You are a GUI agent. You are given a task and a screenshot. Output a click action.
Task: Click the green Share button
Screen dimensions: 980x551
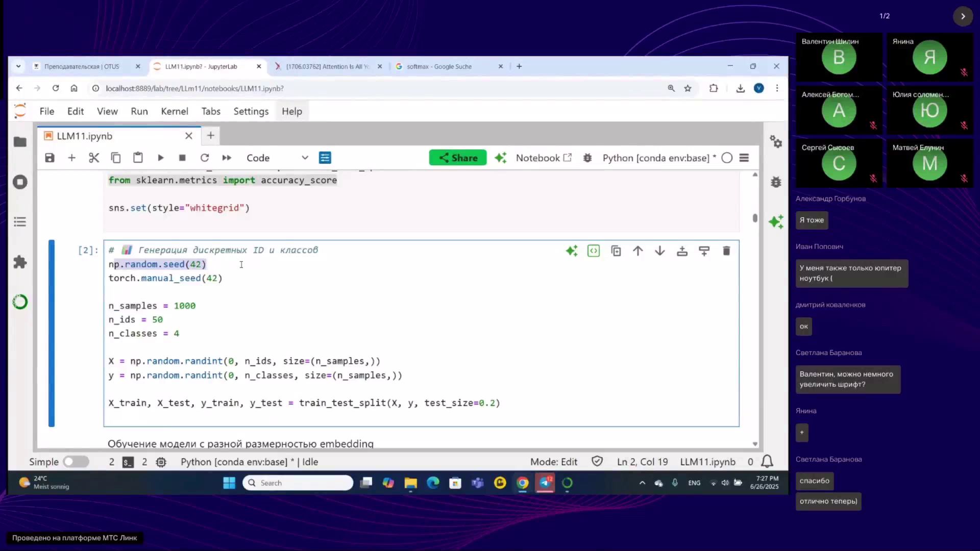coord(457,158)
